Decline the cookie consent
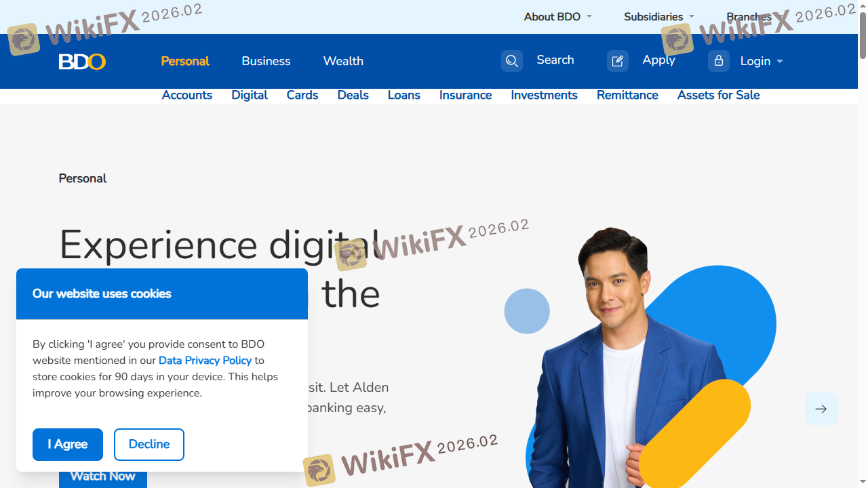This screenshot has height=488, width=868. [149, 445]
